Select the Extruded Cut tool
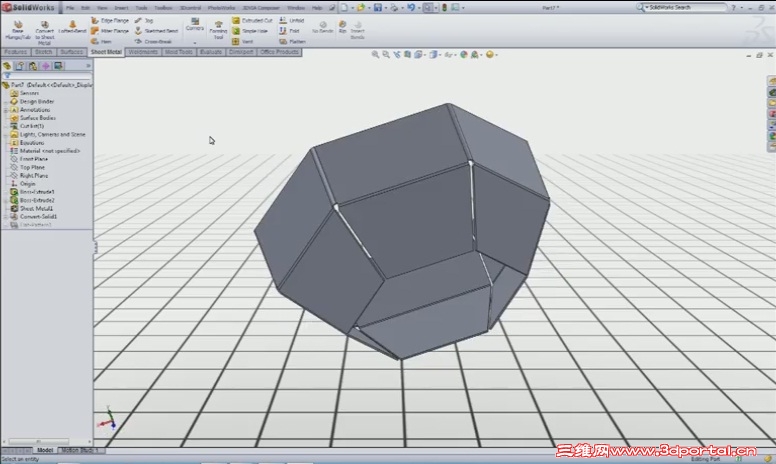 click(x=252, y=20)
